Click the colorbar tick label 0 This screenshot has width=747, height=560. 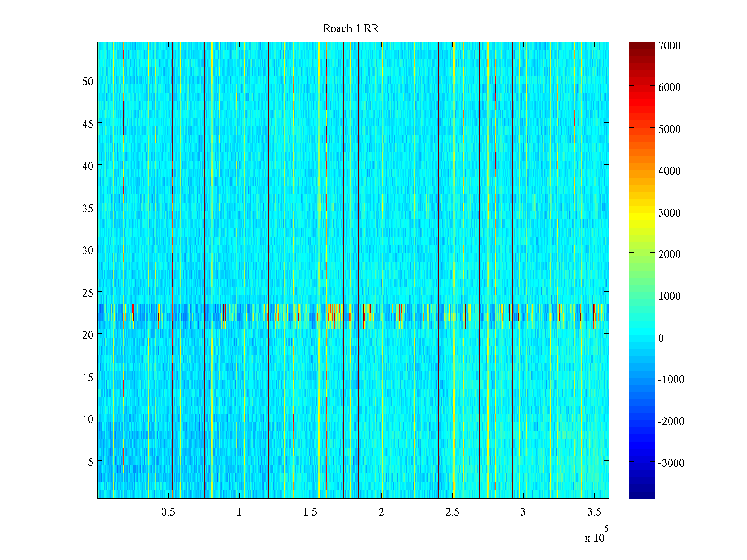[661, 338]
